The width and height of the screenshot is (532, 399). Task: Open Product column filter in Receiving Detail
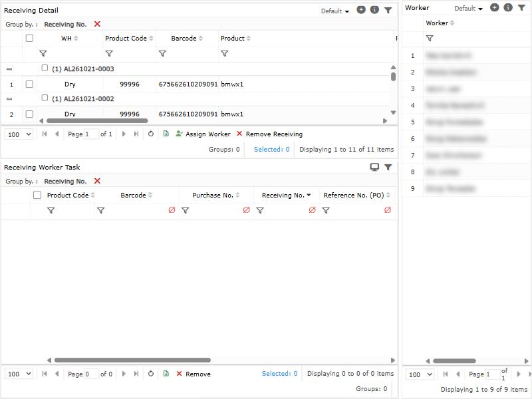224,54
